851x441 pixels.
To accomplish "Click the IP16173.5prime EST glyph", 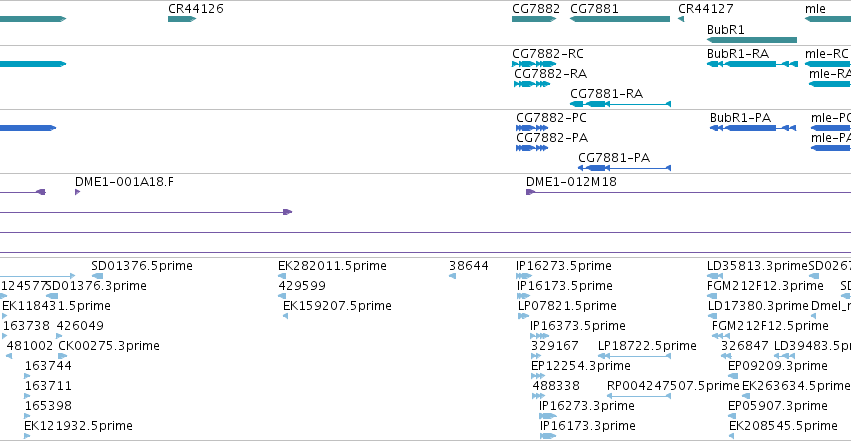I will 523,296.
